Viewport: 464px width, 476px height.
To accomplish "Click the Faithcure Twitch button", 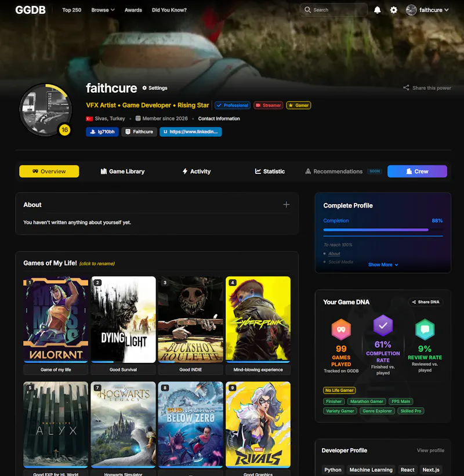I will (x=139, y=132).
